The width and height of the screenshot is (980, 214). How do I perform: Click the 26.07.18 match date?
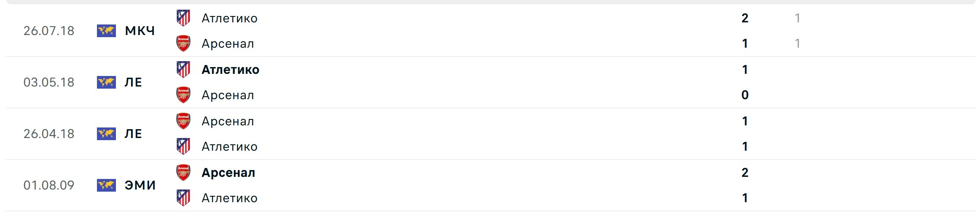49,31
